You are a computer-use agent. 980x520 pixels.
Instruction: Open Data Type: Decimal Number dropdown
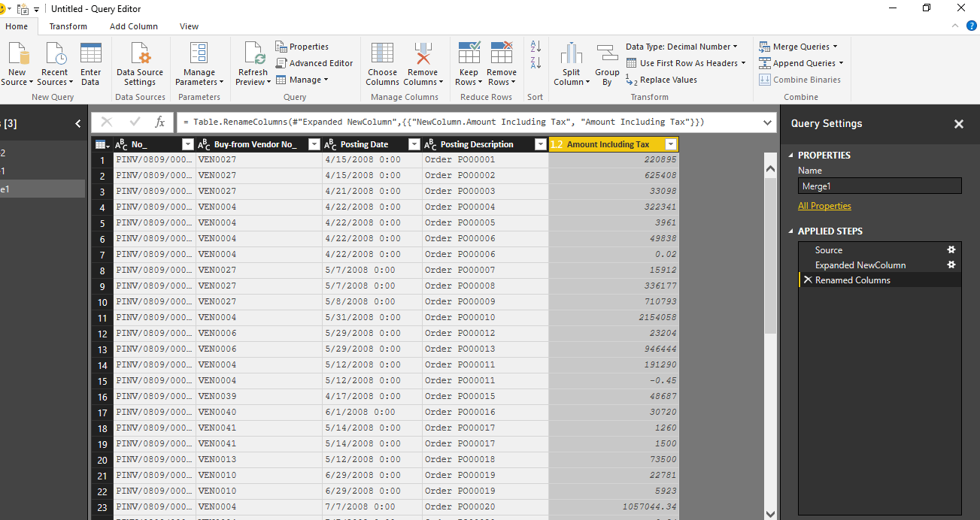tap(681, 47)
